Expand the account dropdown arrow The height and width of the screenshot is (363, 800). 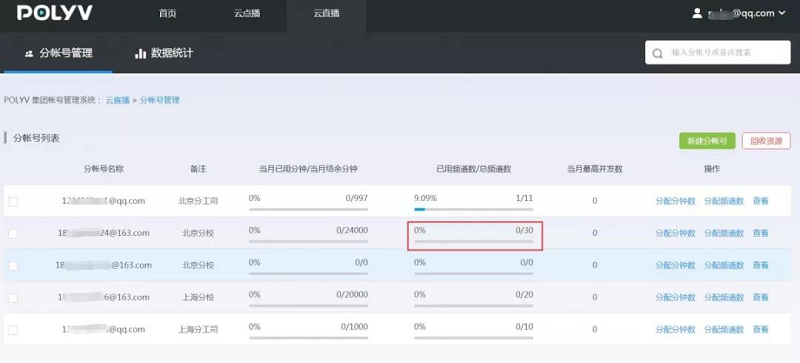tap(782, 13)
